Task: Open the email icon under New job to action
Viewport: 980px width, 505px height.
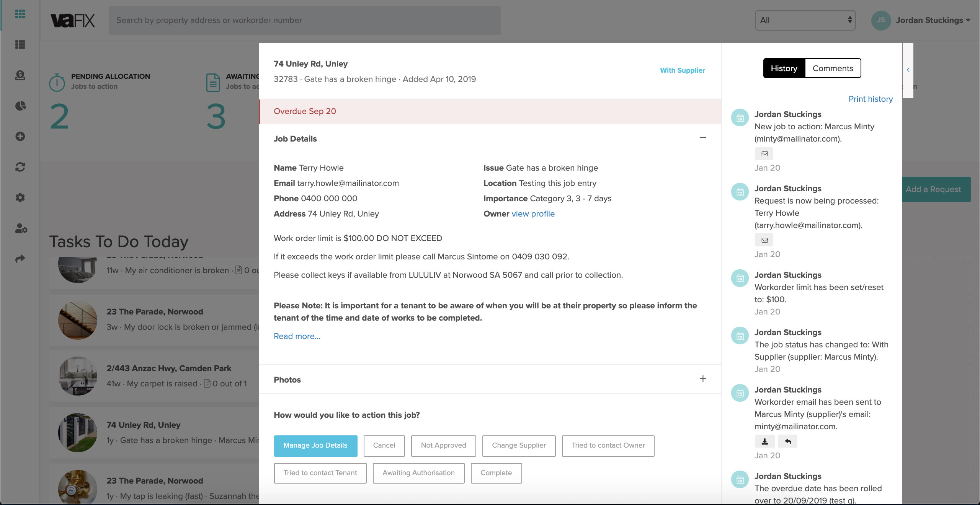Action: pos(764,154)
